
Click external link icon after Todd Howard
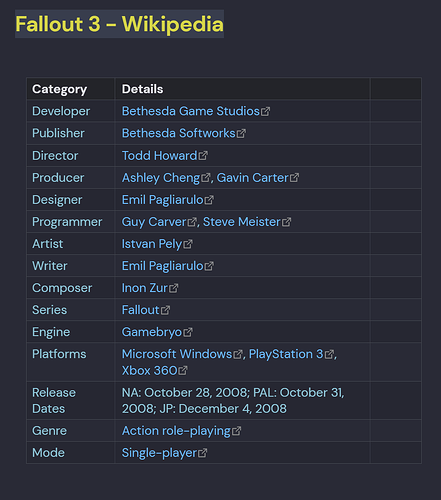pos(203,156)
